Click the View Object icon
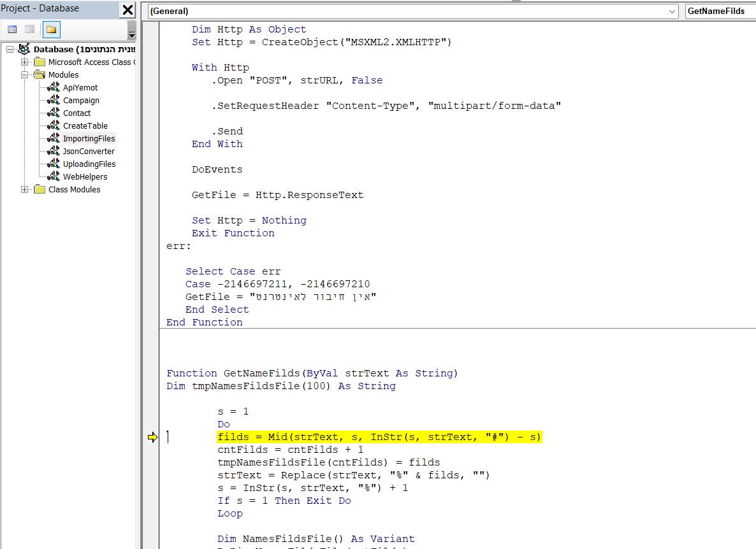Image resolution: width=756 pixels, height=549 pixels. [29, 29]
